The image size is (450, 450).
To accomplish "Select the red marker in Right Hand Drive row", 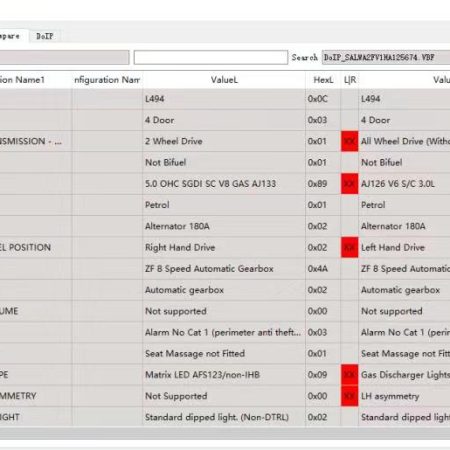I will pyautogui.click(x=350, y=247).
